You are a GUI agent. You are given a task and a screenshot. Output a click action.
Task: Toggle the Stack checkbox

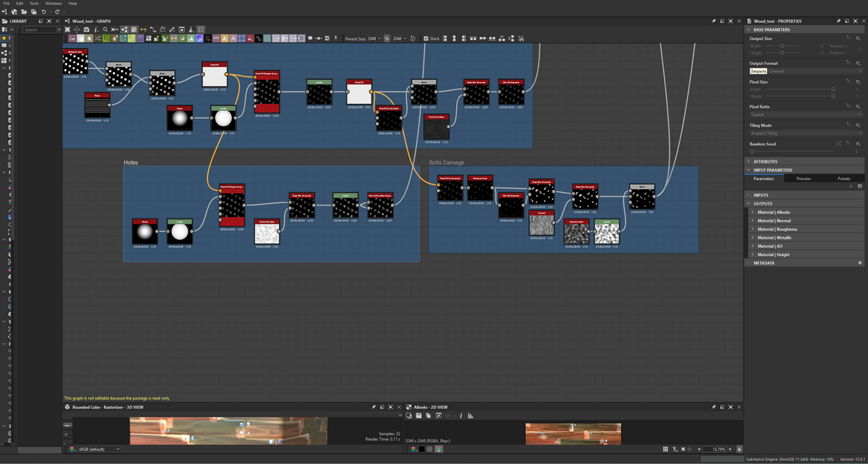(426, 38)
